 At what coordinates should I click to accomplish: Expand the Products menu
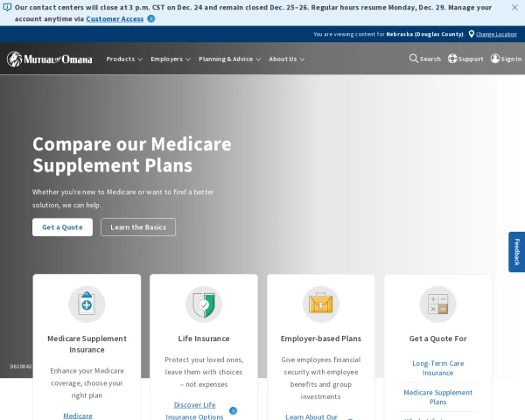124,59
